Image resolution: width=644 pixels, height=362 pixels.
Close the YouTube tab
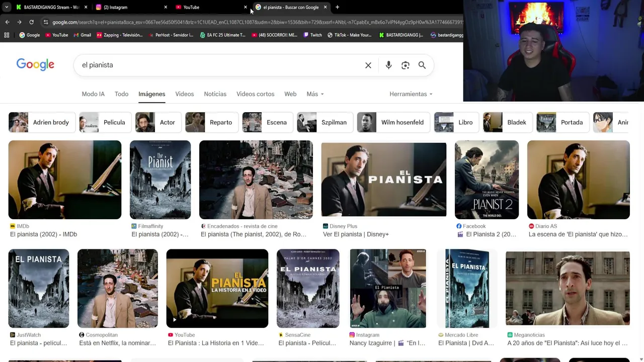tap(246, 7)
